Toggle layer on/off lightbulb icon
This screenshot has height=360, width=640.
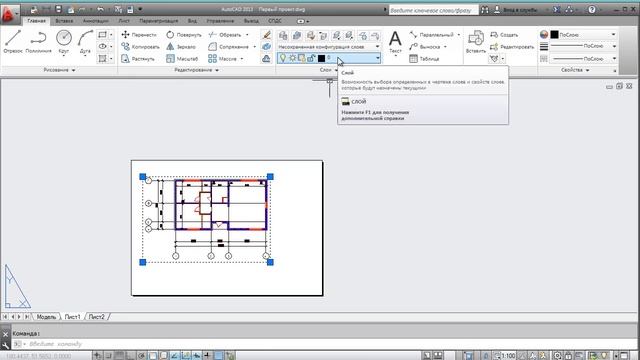(x=282, y=58)
